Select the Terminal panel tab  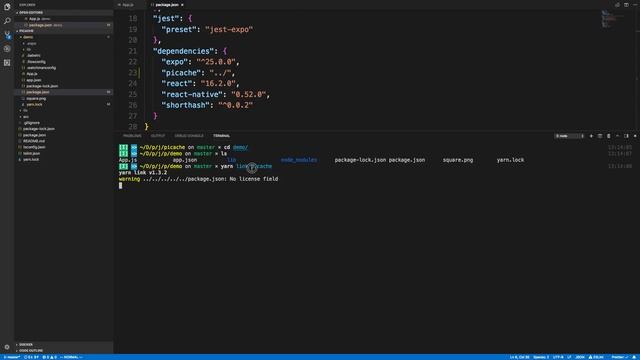pyautogui.click(x=221, y=136)
